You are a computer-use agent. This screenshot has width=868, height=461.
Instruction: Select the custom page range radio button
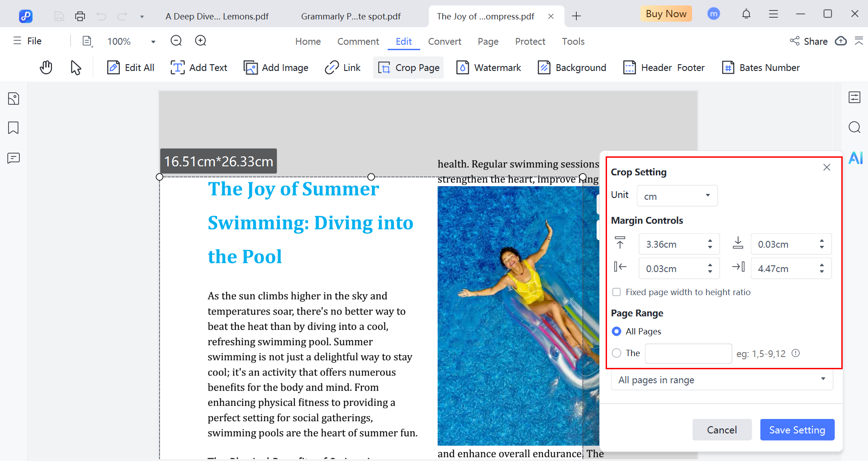[x=617, y=353]
